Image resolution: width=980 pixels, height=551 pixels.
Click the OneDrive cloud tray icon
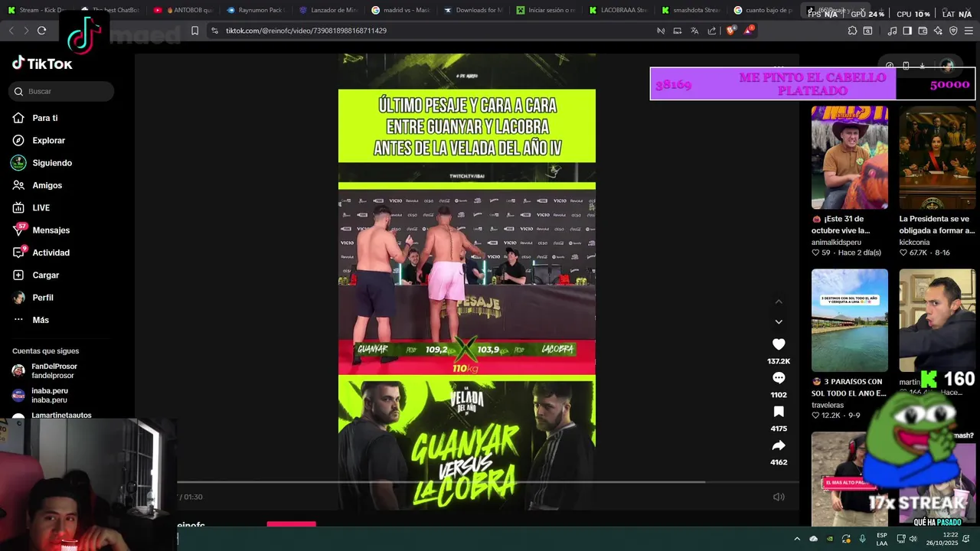coord(814,539)
